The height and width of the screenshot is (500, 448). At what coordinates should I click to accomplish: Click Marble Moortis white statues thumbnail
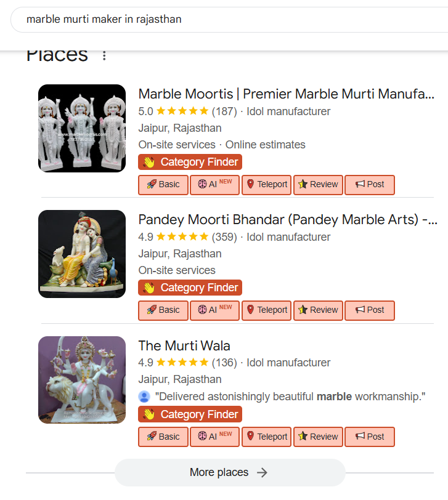tap(82, 128)
